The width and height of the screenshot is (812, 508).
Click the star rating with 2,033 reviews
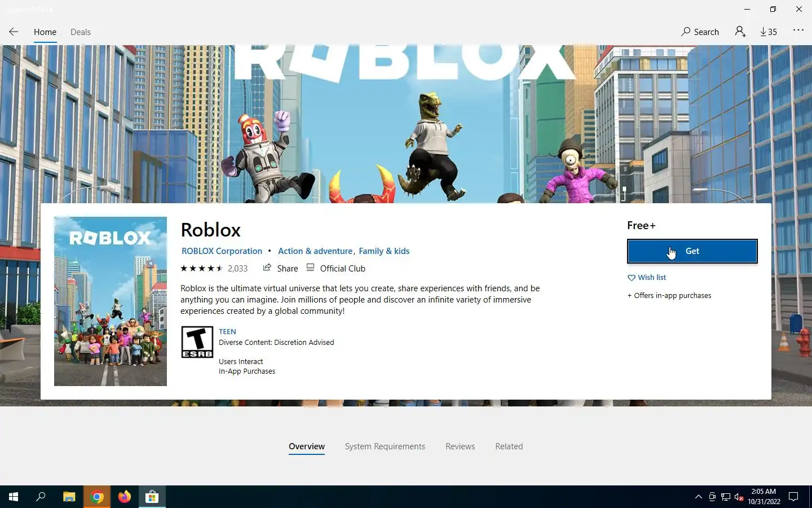click(x=214, y=269)
